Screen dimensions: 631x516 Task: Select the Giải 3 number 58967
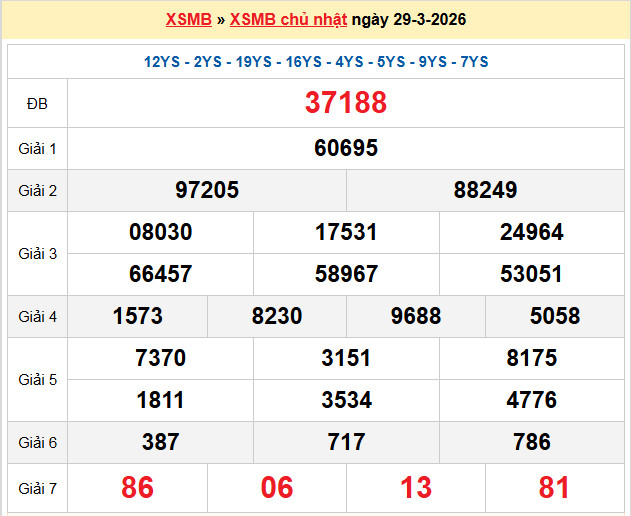pyautogui.click(x=346, y=274)
